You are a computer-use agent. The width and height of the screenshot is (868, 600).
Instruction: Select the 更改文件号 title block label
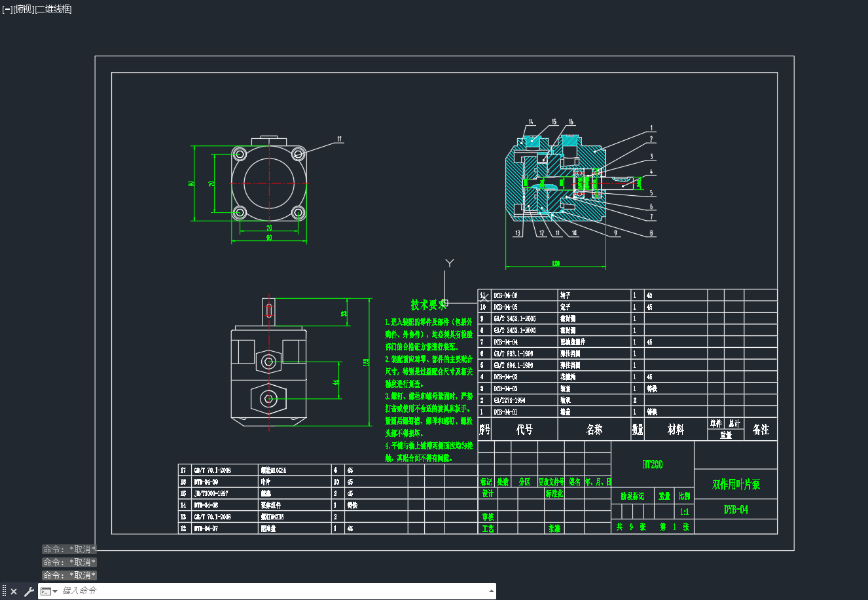pyautogui.click(x=551, y=482)
